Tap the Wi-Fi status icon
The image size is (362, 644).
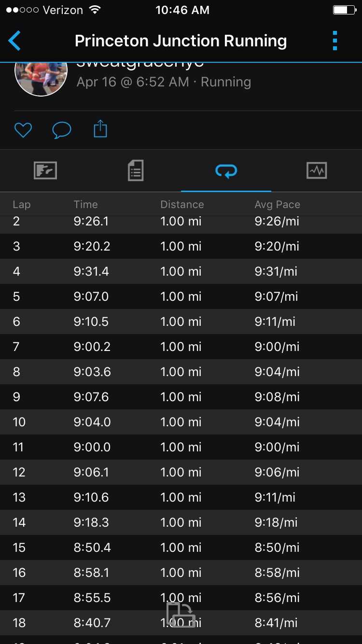95,10
